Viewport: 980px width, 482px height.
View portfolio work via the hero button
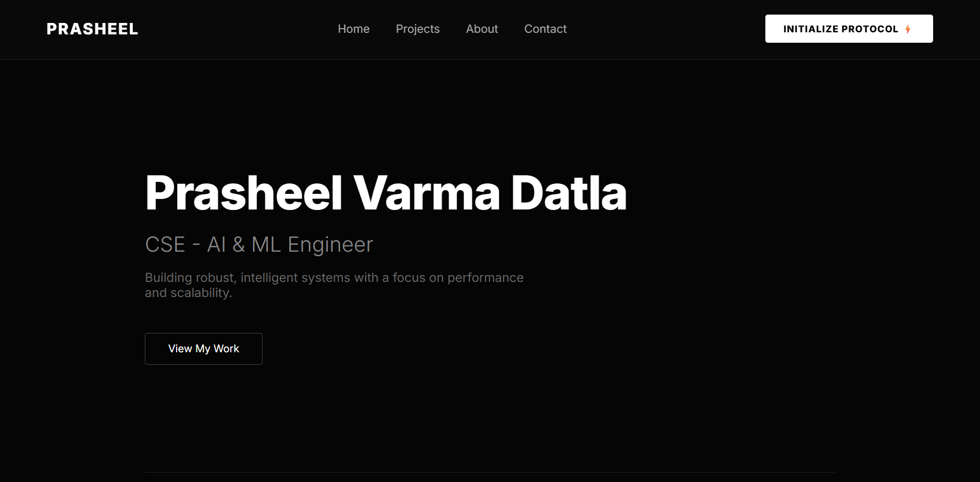pos(203,349)
